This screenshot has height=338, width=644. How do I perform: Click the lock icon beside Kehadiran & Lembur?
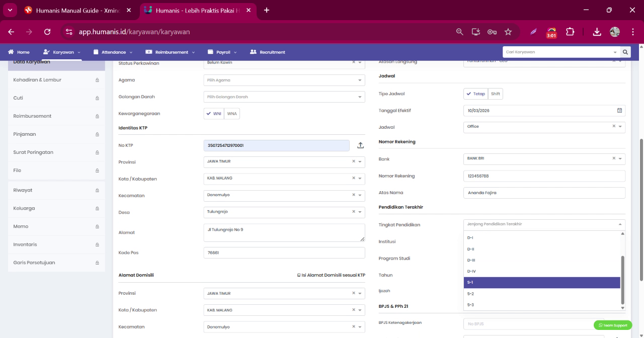pyautogui.click(x=97, y=80)
